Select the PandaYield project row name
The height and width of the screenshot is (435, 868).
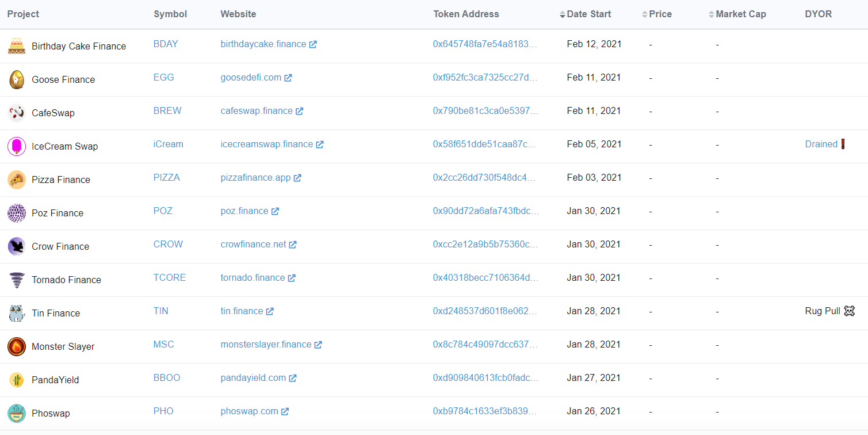[55, 380]
